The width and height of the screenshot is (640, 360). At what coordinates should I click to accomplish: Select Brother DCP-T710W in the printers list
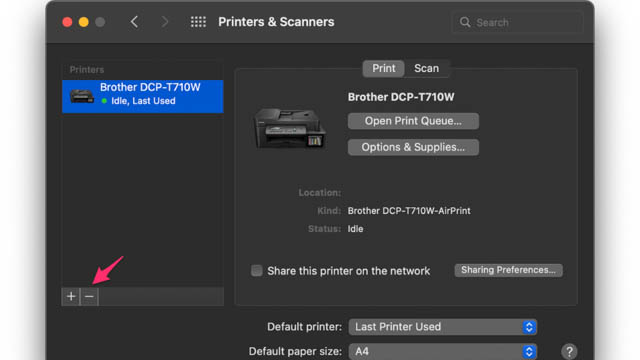tap(143, 96)
